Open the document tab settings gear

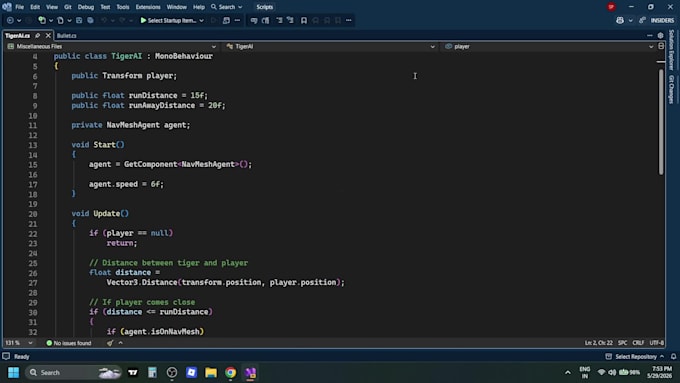(x=660, y=36)
